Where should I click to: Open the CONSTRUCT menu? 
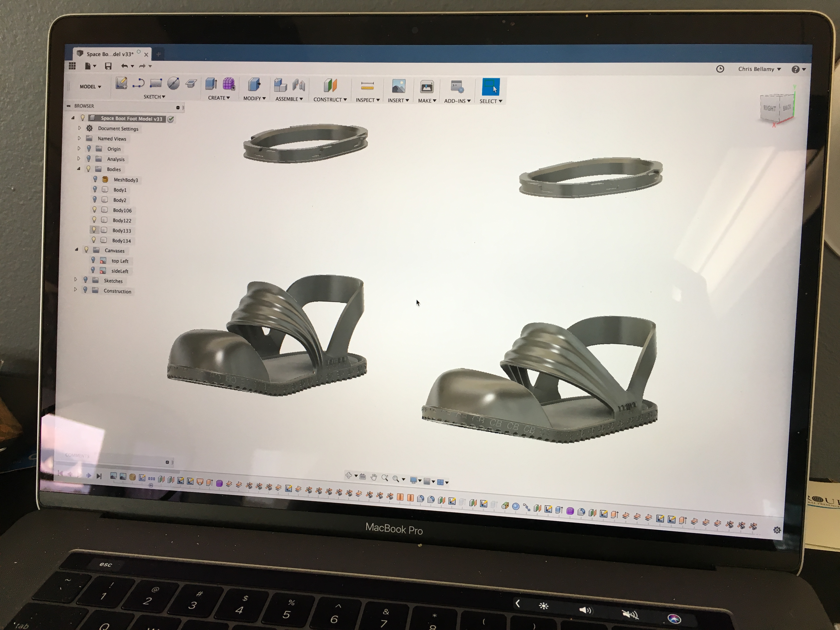[x=330, y=100]
